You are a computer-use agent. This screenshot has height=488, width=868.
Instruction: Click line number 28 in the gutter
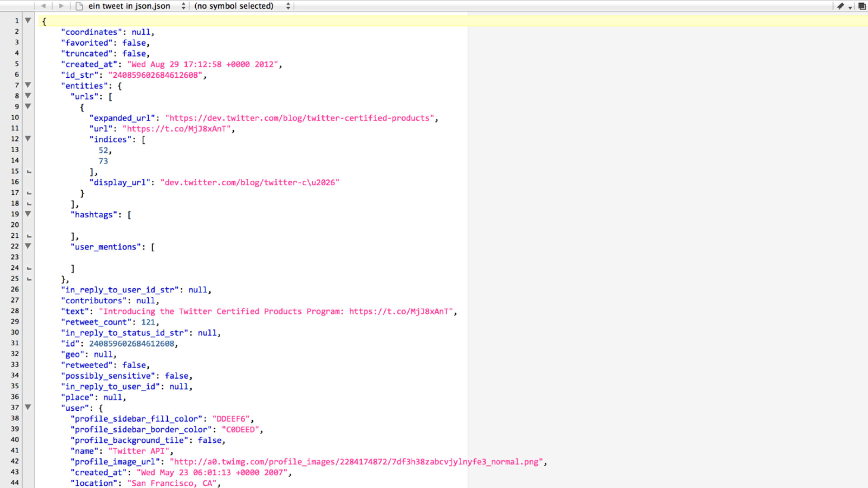coord(15,311)
